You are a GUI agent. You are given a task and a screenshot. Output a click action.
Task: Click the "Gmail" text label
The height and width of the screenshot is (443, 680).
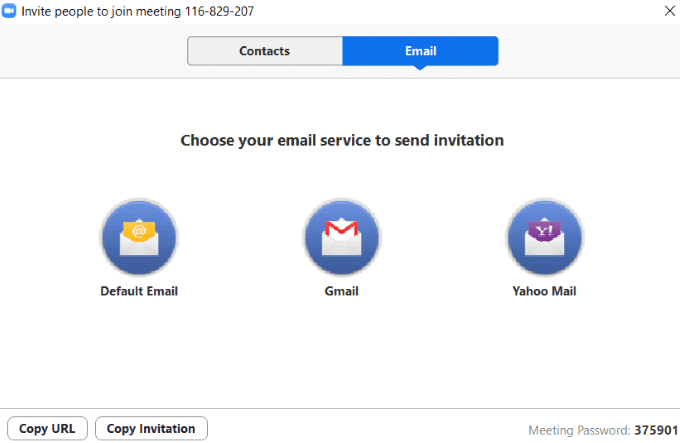pyautogui.click(x=342, y=292)
